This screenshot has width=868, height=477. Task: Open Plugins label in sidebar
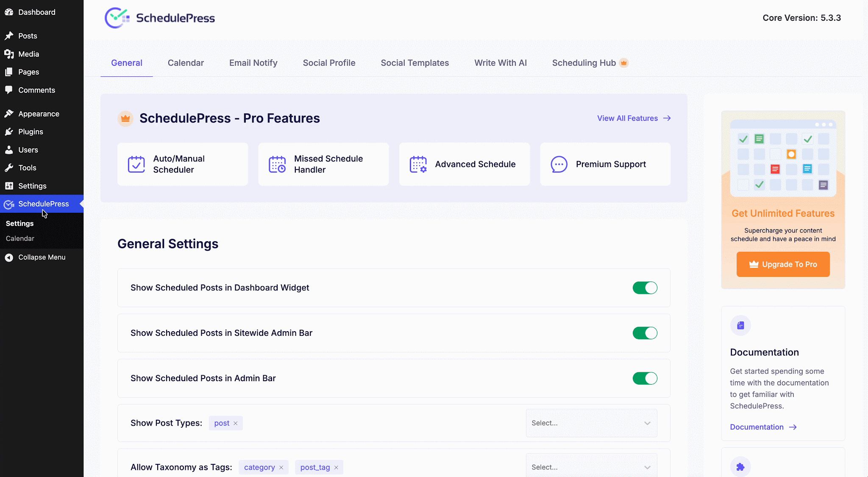[x=31, y=132]
